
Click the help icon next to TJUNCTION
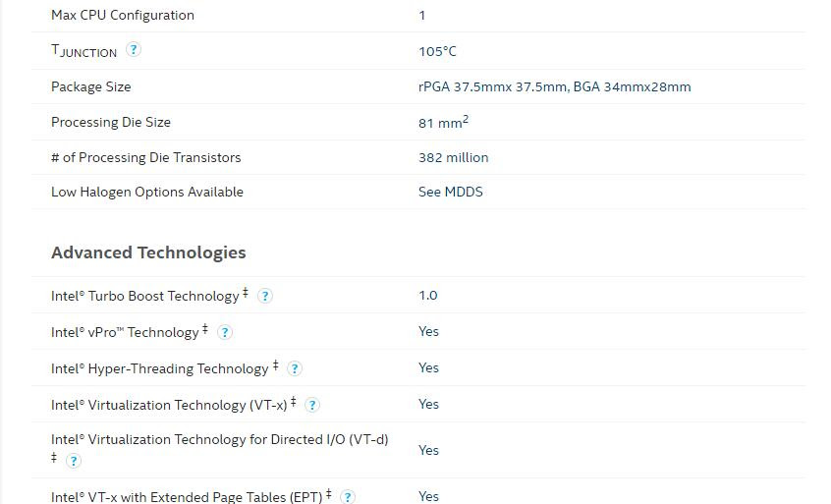point(134,49)
